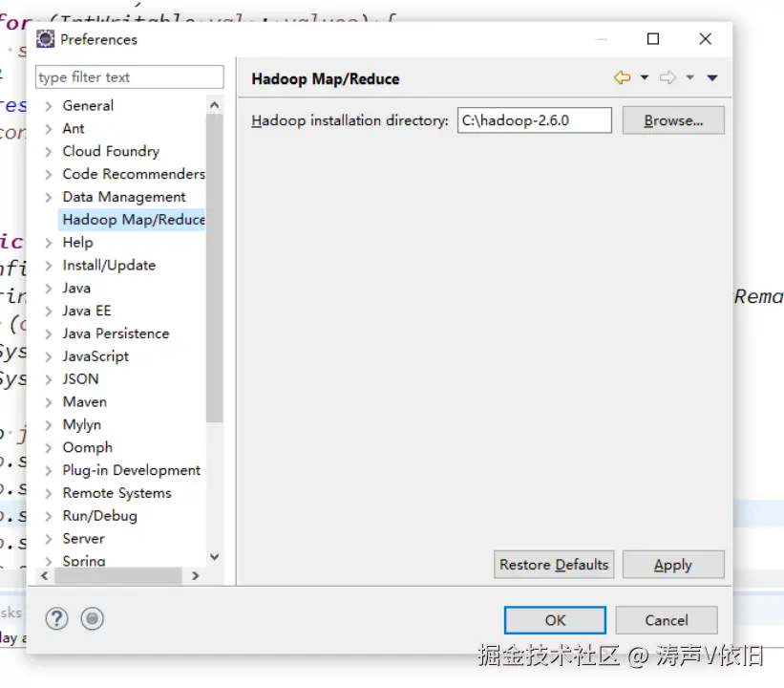Screen dimensions: 784x688
Task: Expand the Remote Systems node
Action: click(48, 494)
